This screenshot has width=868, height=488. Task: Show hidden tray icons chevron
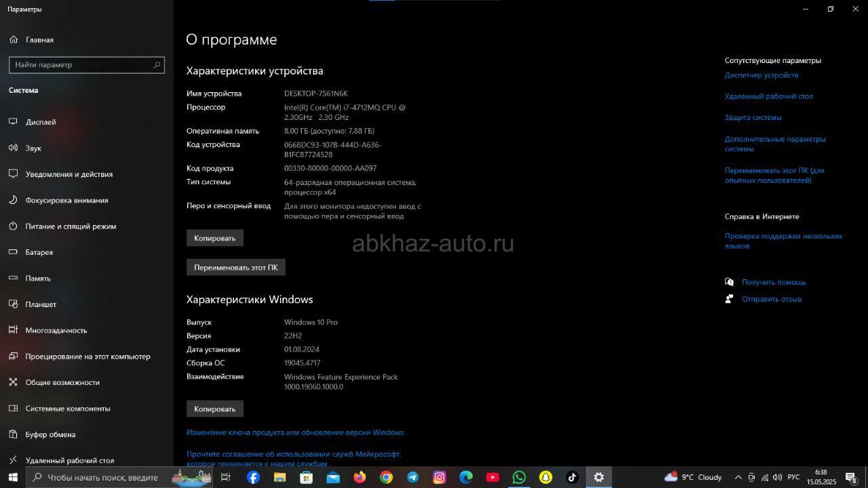point(738,477)
